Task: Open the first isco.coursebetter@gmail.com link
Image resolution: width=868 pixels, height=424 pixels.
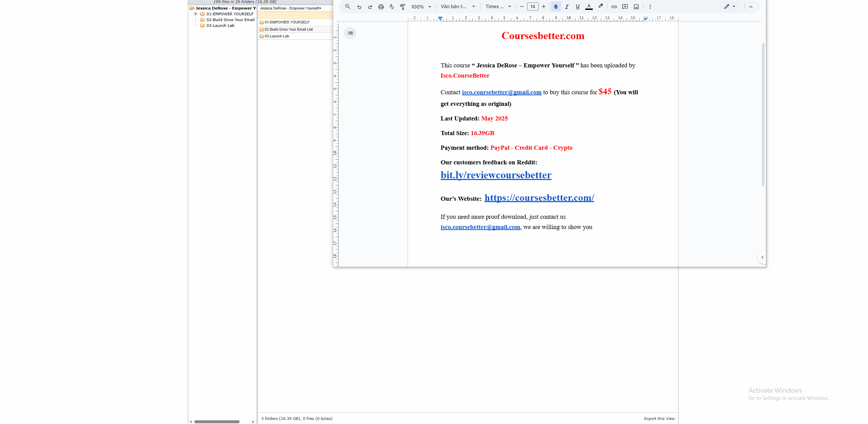Action: click(x=501, y=92)
